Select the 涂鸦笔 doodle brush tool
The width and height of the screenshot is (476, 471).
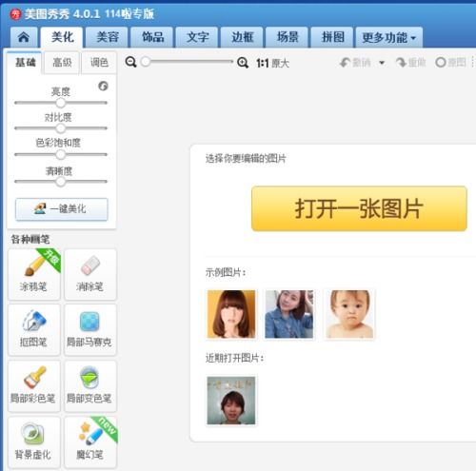[x=34, y=274]
